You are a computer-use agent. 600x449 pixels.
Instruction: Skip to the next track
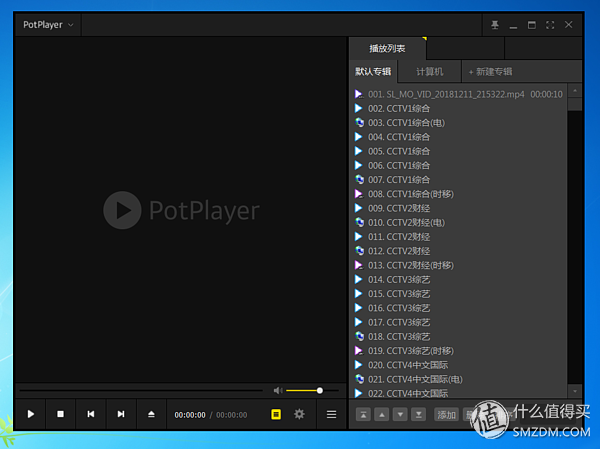[x=121, y=414]
